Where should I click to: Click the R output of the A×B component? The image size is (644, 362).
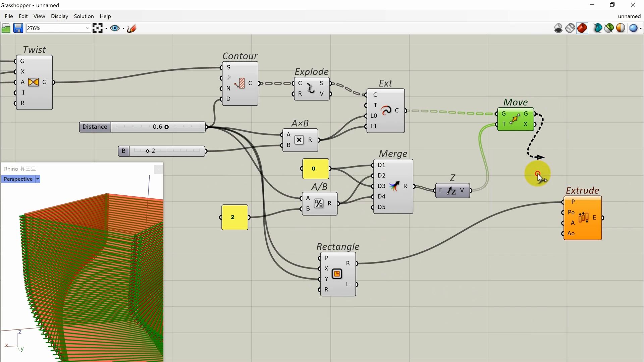[310, 140]
